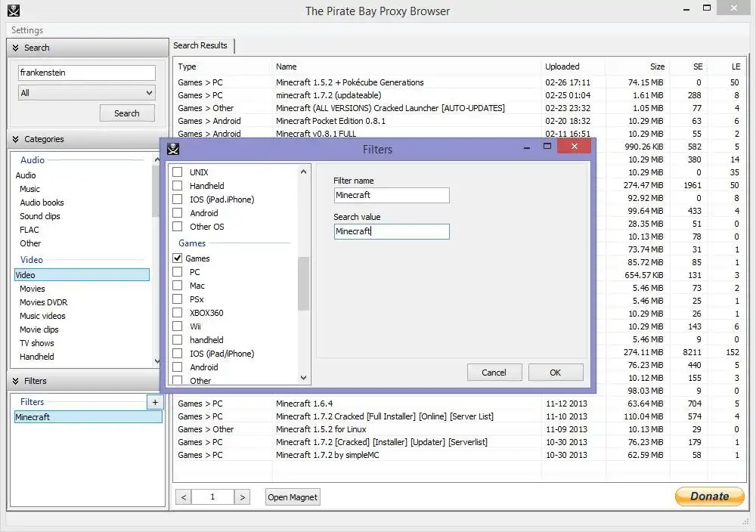Select FLAC category
756x532 pixels.
click(x=29, y=230)
